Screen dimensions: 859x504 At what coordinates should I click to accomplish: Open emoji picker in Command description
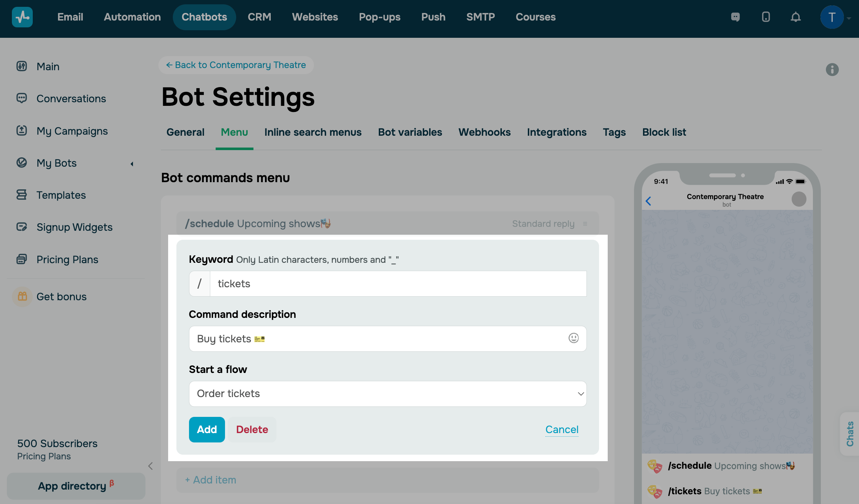(x=574, y=338)
